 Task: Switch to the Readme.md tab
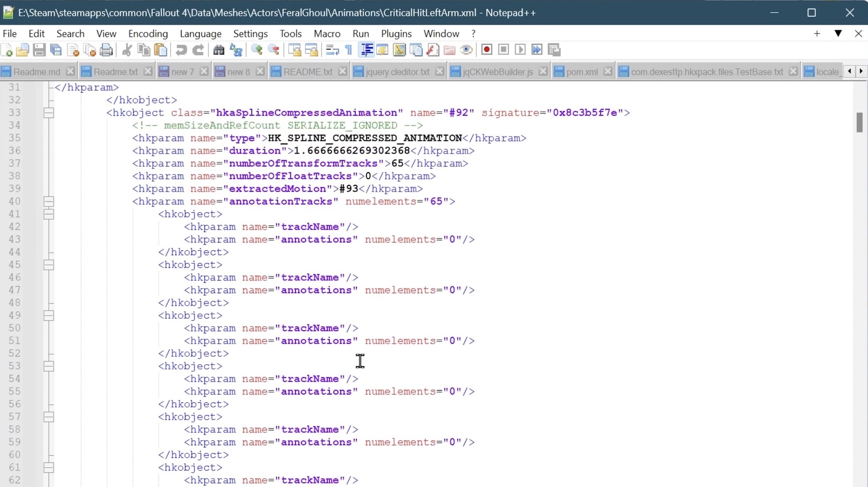(37, 71)
